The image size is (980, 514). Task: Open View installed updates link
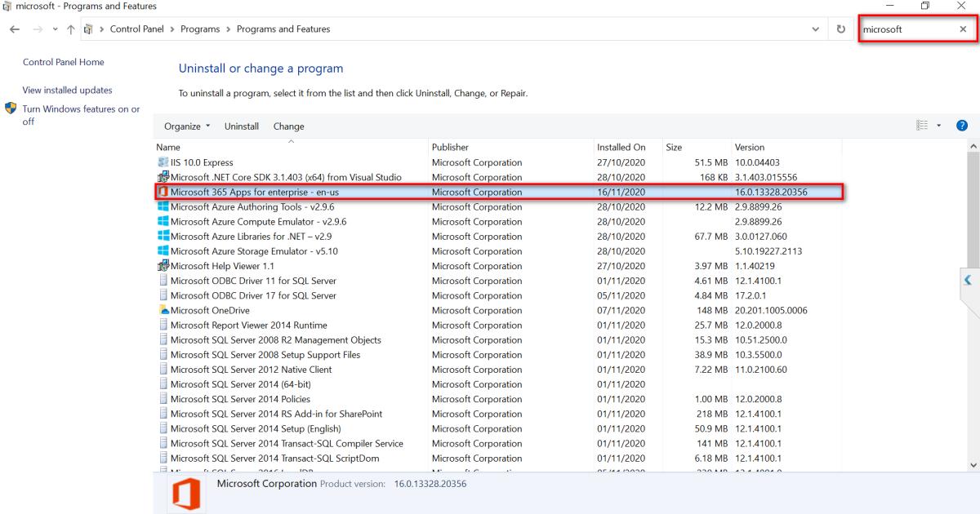(68, 91)
